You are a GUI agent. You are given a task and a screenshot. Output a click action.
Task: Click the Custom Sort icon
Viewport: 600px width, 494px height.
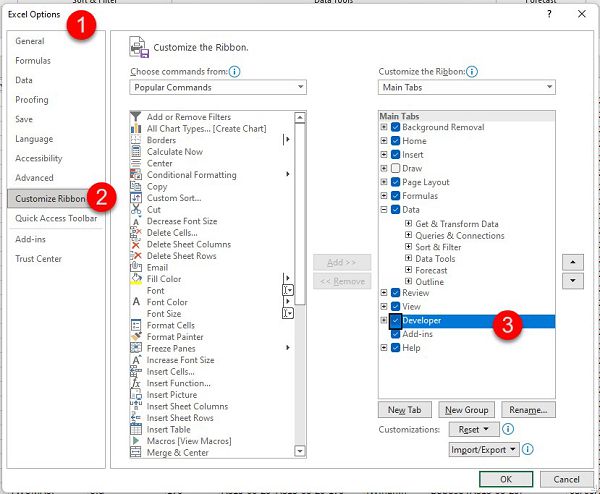[135, 198]
